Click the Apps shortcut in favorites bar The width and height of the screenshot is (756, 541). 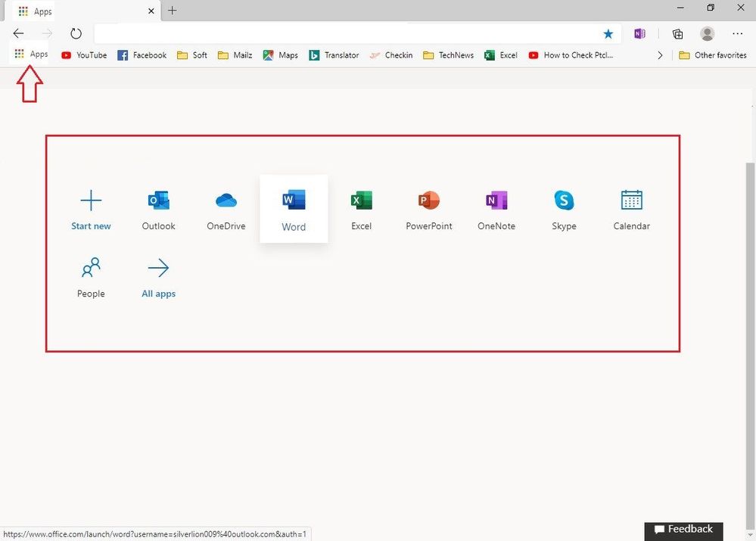(x=31, y=54)
